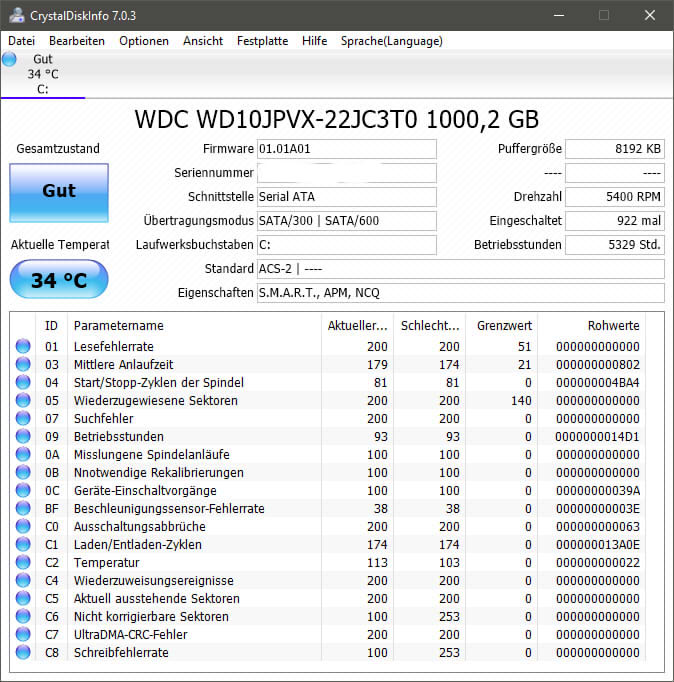Viewport: 674px width, 682px height.
Task: Click the drive title WDC WD10JPVX-22JC3T0 1000,2 GB
Action: coord(337,120)
